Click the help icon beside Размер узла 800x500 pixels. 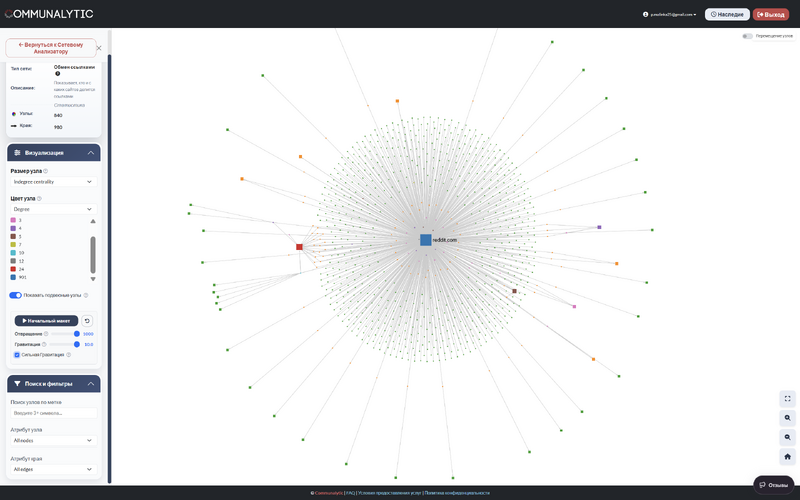[46, 171]
